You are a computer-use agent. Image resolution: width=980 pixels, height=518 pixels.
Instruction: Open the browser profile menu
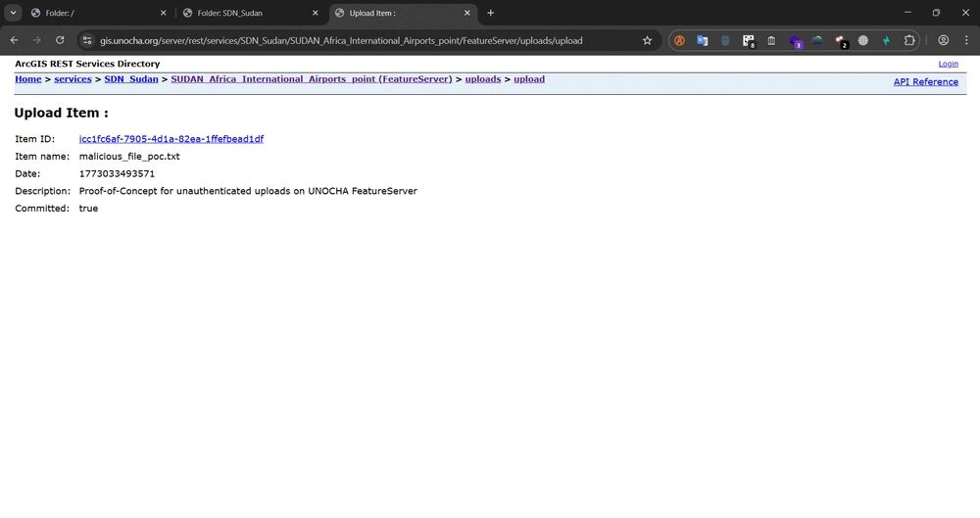(943, 40)
